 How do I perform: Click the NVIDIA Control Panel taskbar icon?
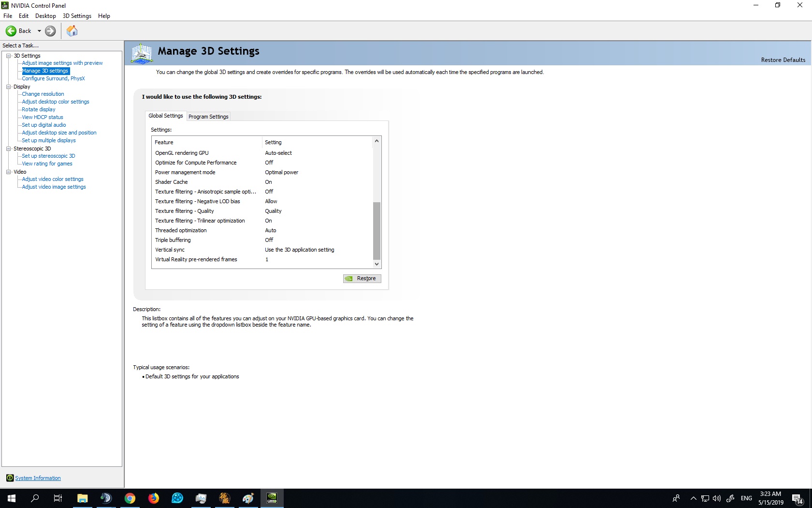(x=272, y=498)
